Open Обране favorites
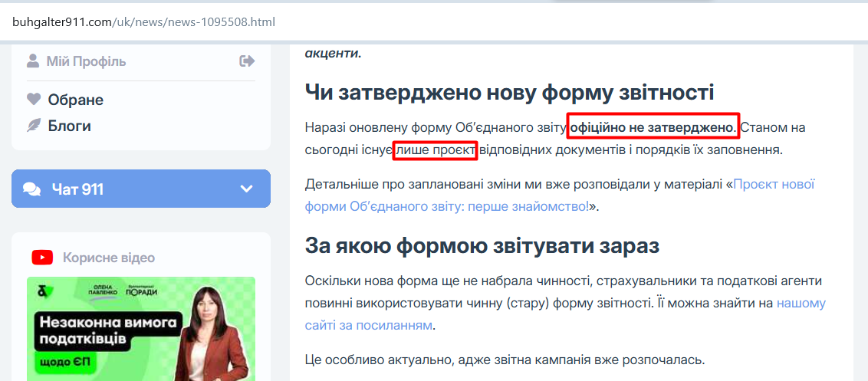 [76, 100]
